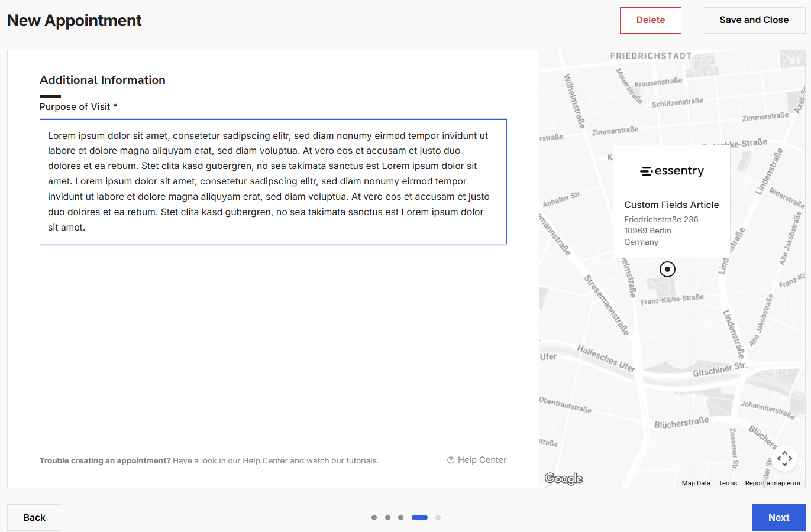Click Report a map error link

coord(773,483)
